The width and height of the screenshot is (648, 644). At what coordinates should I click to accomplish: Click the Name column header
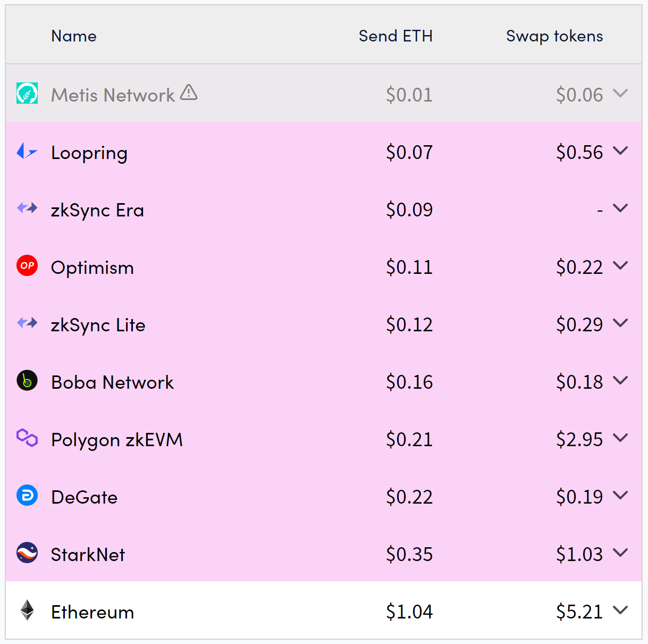(x=74, y=36)
